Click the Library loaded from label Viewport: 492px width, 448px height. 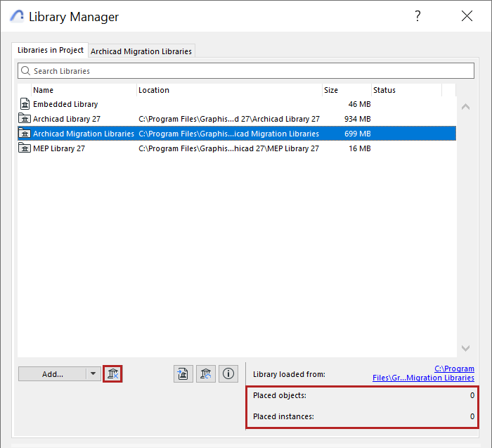(x=289, y=374)
